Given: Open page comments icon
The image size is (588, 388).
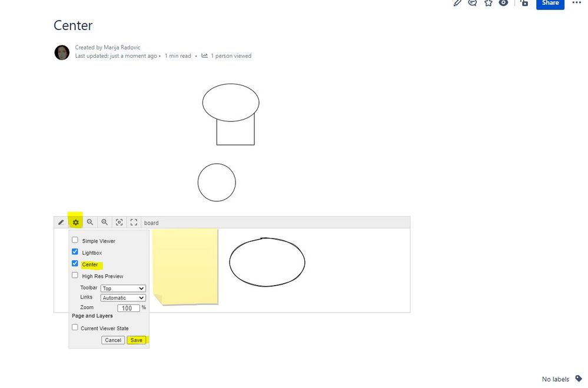Looking at the screenshot, I should [473, 3].
